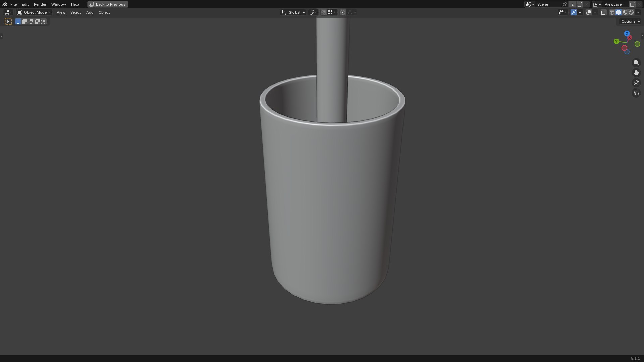This screenshot has width=644, height=362.
Task: Switch to rendered shading mode
Action: point(631,12)
